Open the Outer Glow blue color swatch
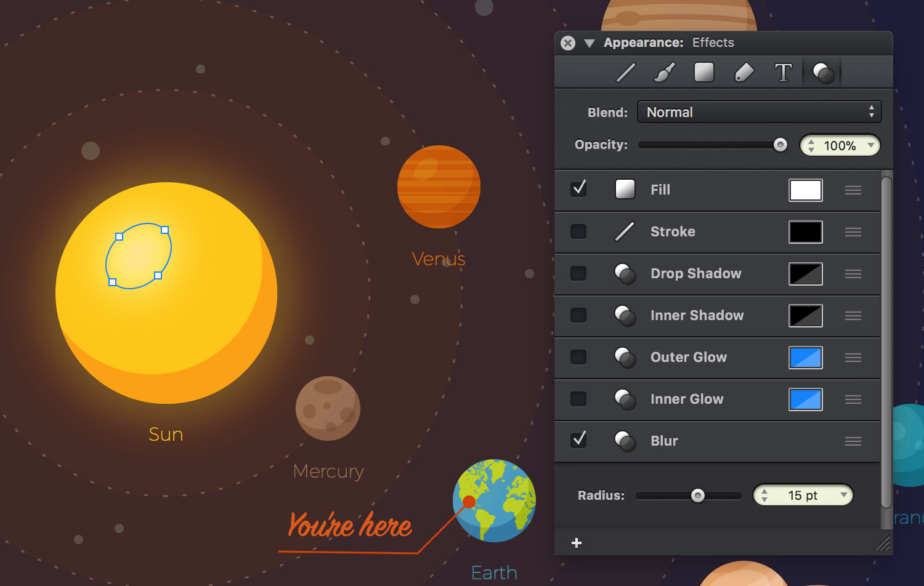924x586 pixels. coord(806,358)
